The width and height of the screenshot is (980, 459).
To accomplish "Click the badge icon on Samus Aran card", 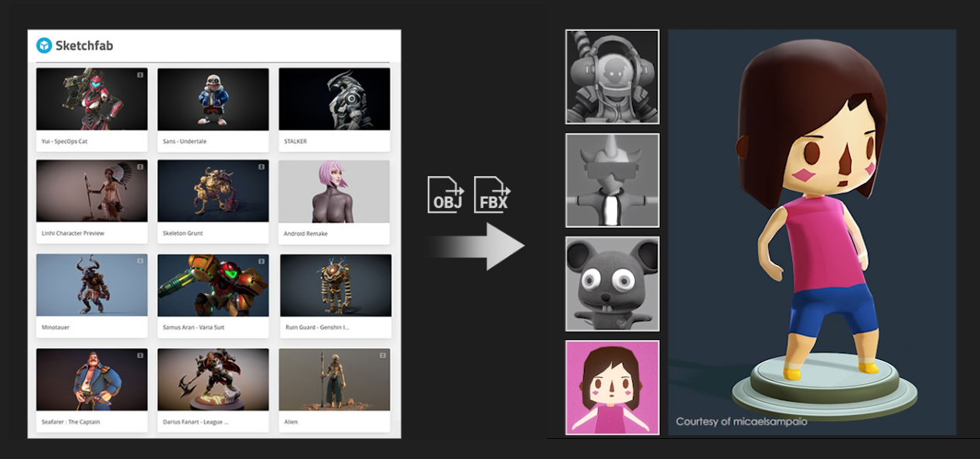I will [x=261, y=261].
